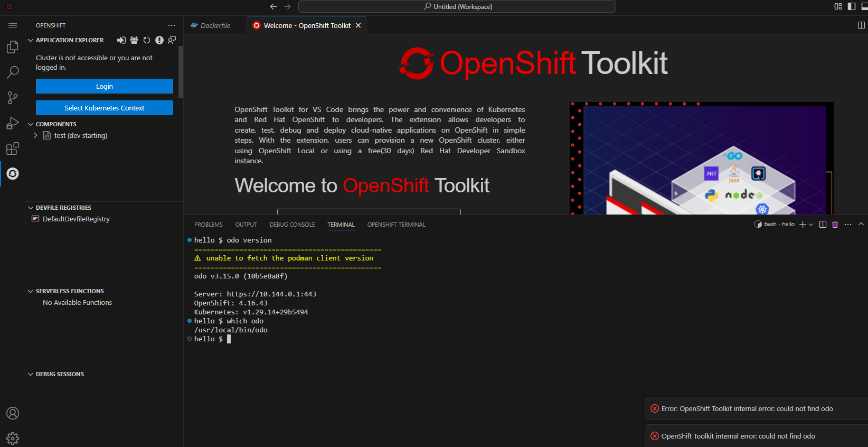Open the Extensions view
This screenshot has height=447, width=868.
coord(13,148)
